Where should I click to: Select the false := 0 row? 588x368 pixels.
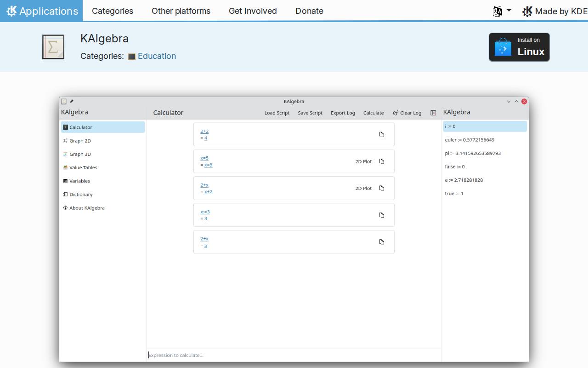click(485, 167)
